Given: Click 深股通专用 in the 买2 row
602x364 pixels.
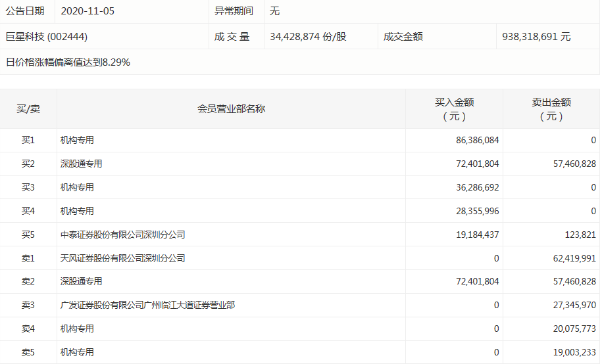Looking at the screenshot, I should coord(81,164).
